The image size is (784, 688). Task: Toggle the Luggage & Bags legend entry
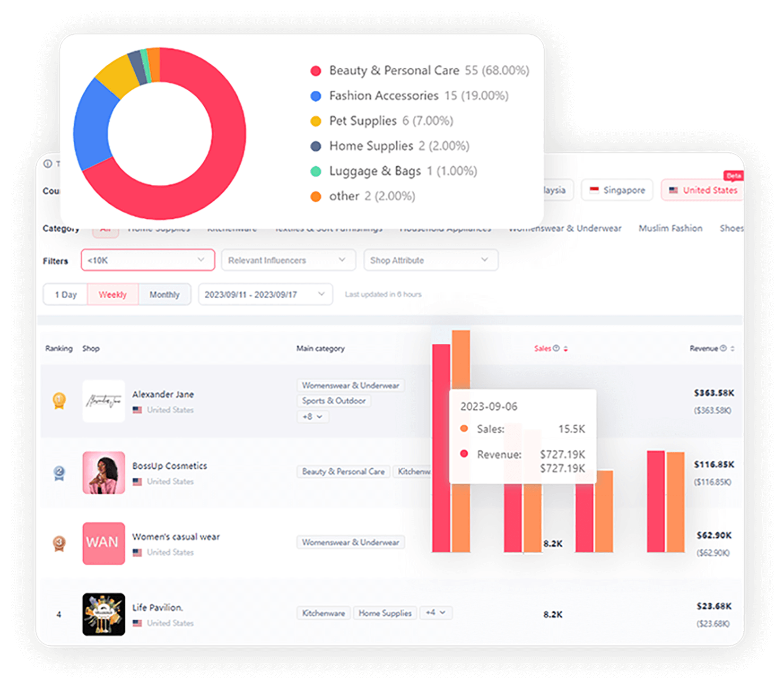click(393, 171)
